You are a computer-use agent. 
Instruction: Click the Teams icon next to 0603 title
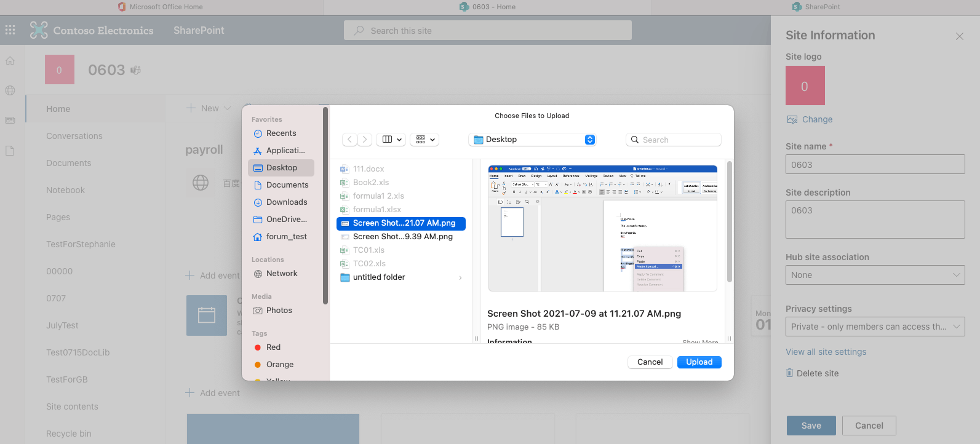(135, 70)
